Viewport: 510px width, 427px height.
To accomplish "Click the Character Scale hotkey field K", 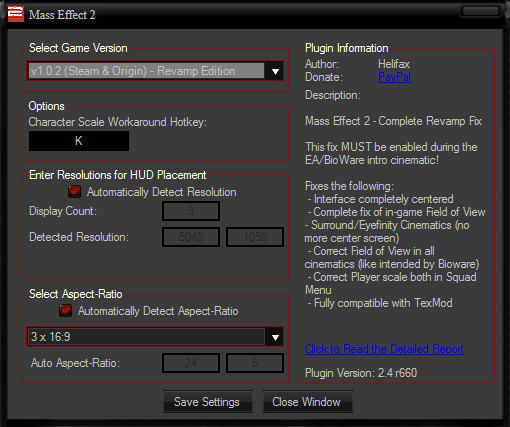I will coord(79,141).
